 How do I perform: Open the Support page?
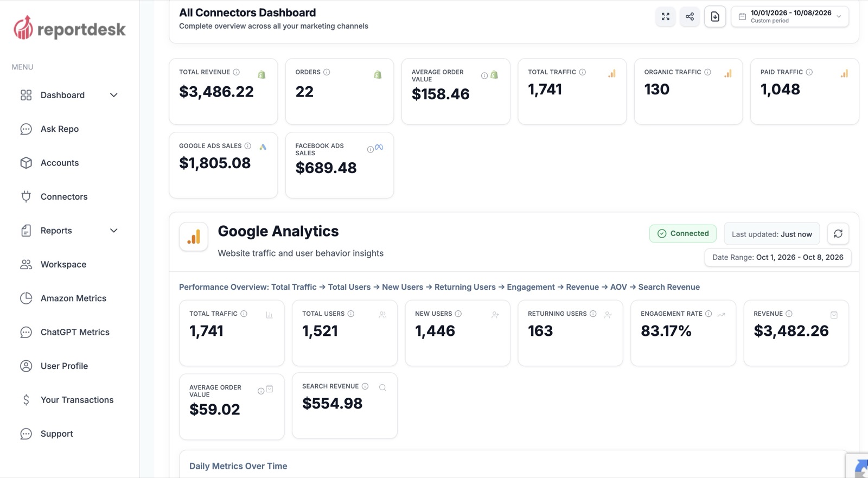click(x=56, y=434)
